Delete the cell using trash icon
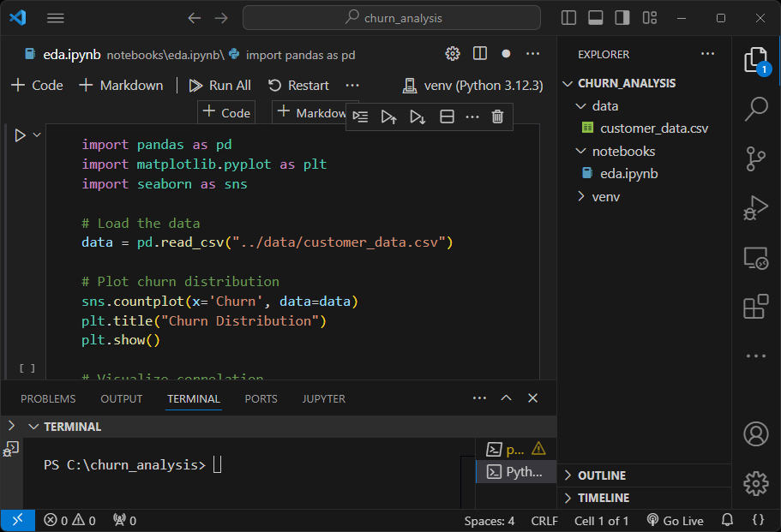This screenshot has height=532, width=781. 497,117
